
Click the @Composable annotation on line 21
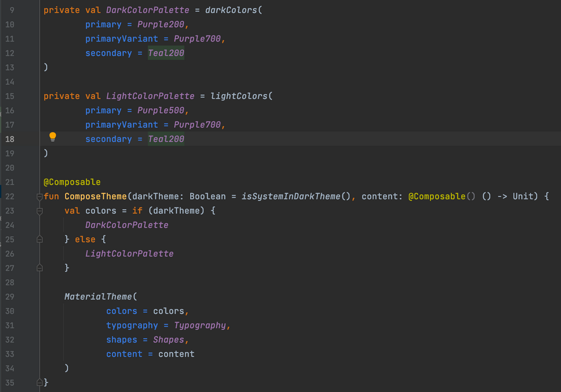click(72, 182)
